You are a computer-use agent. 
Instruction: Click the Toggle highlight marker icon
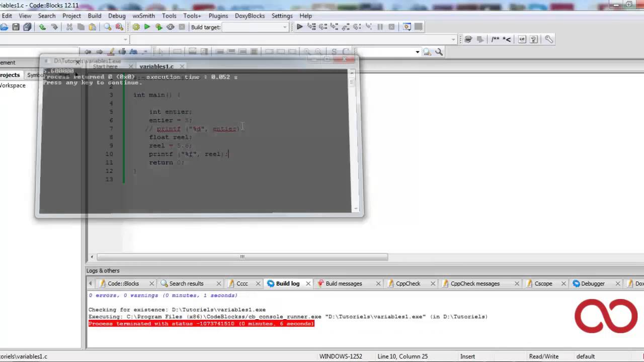[x=111, y=52]
